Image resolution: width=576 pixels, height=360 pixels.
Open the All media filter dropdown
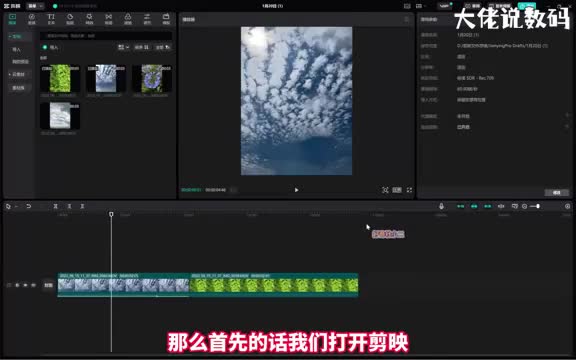(x=163, y=47)
